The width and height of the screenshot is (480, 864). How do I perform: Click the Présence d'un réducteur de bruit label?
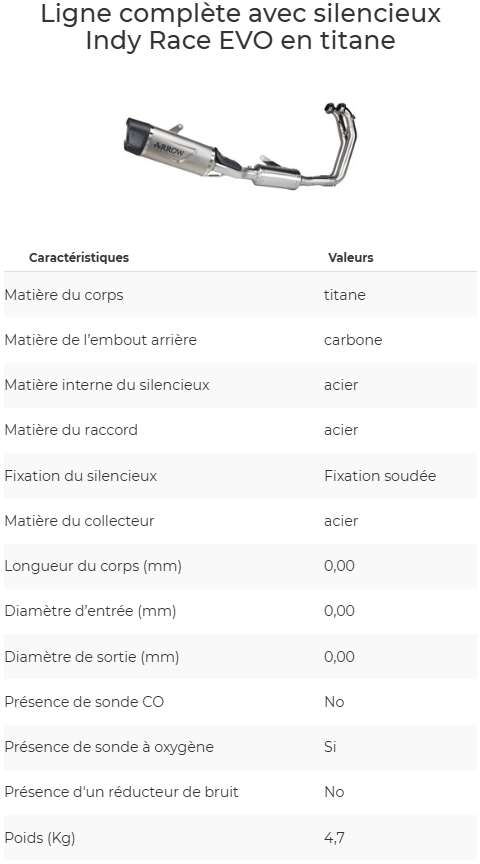point(121,792)
